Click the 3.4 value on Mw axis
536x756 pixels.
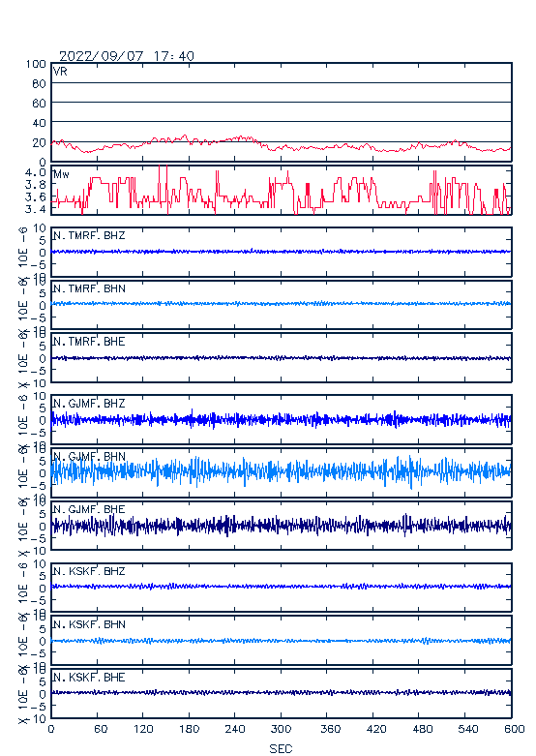point(35,209)
